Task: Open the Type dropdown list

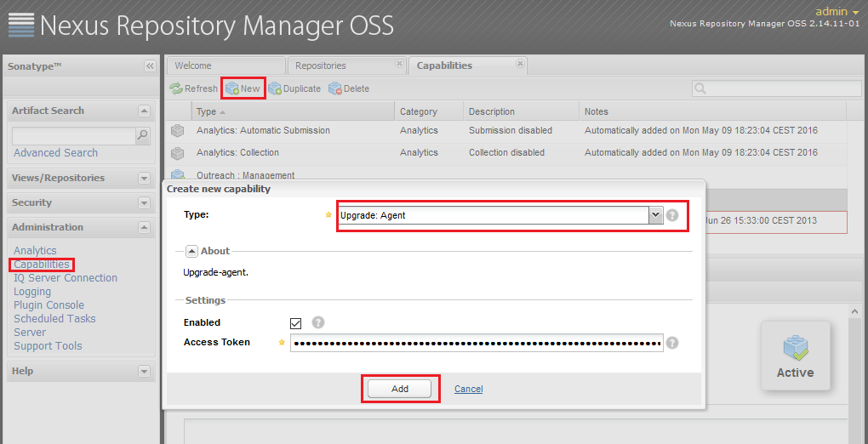Action: click(655, 215)
